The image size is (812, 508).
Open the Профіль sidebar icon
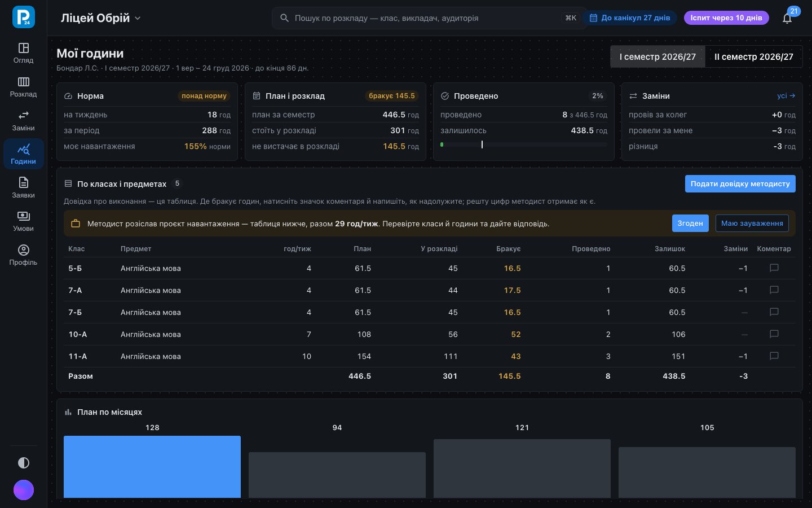pyautogui.click(x=24, y=255)
